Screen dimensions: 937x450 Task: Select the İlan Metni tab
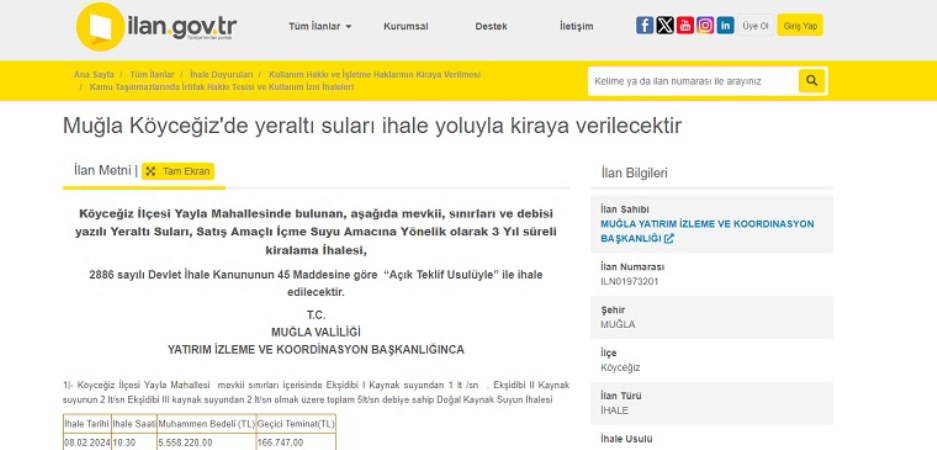coord(102,171)
